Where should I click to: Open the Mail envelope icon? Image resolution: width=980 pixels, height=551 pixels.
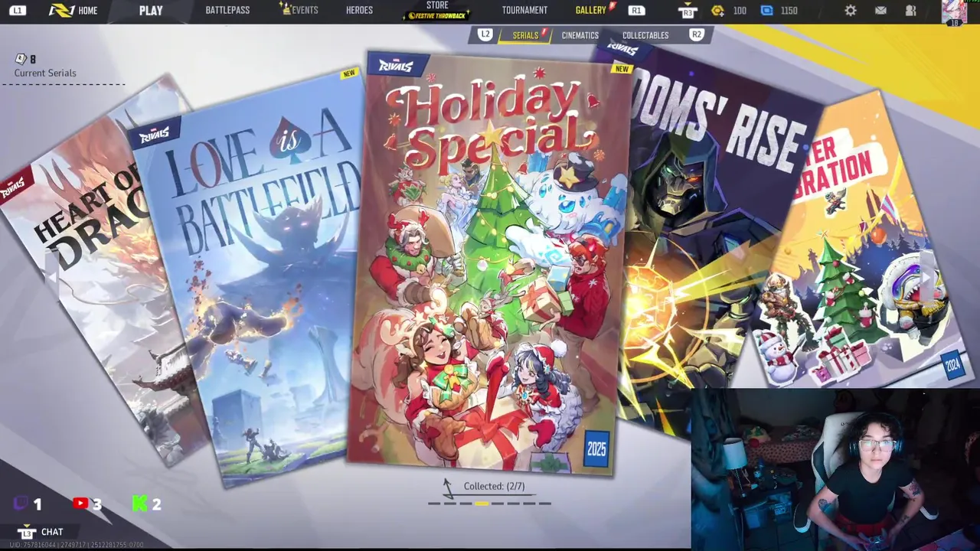tap(880, 11)
